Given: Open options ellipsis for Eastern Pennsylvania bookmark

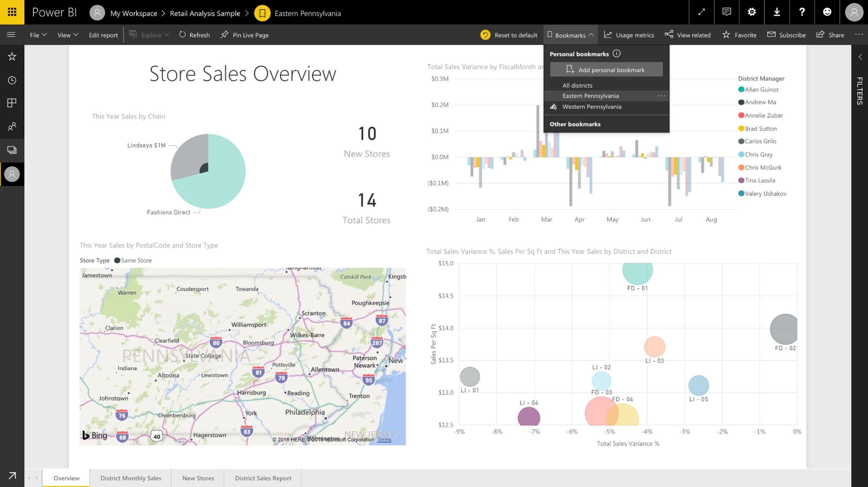Looking at the screenshot, I should tap(661, 96).
